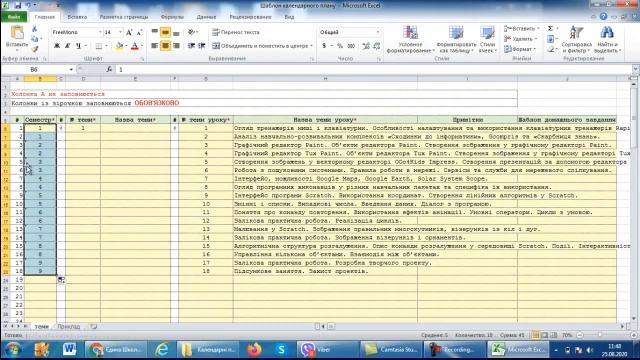Open Cell Styles (Стили ячеек)
640x360 pixels.
tap(487, 39)
